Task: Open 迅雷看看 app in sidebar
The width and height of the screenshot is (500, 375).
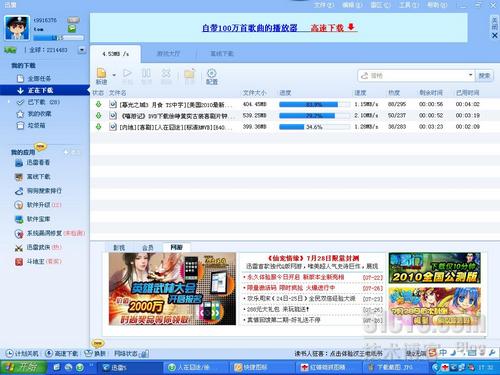Action: (32, 163)
